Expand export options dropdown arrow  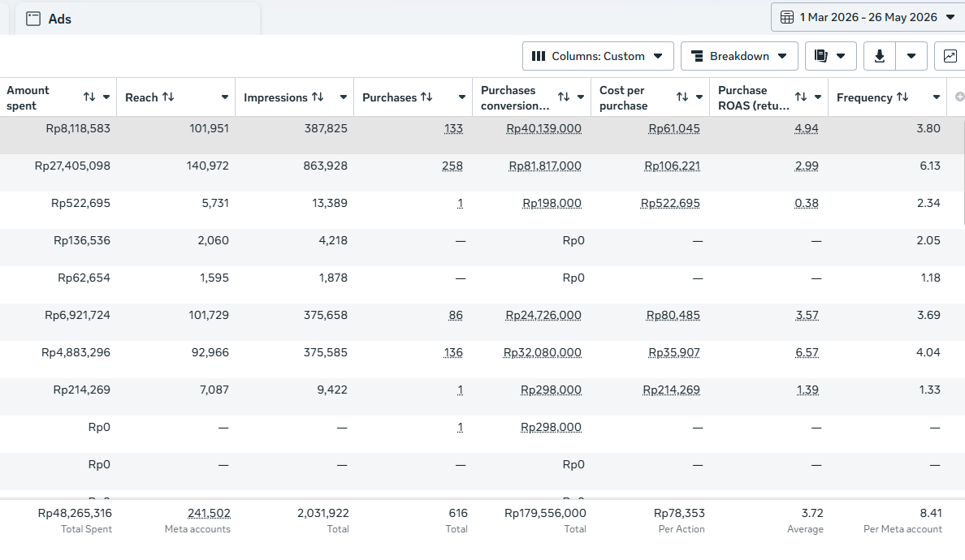911,56
